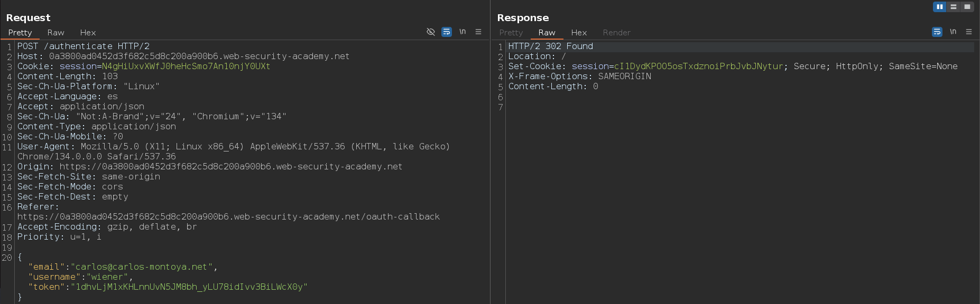Open Response panel hamburger options menu

tap(969, 32)
